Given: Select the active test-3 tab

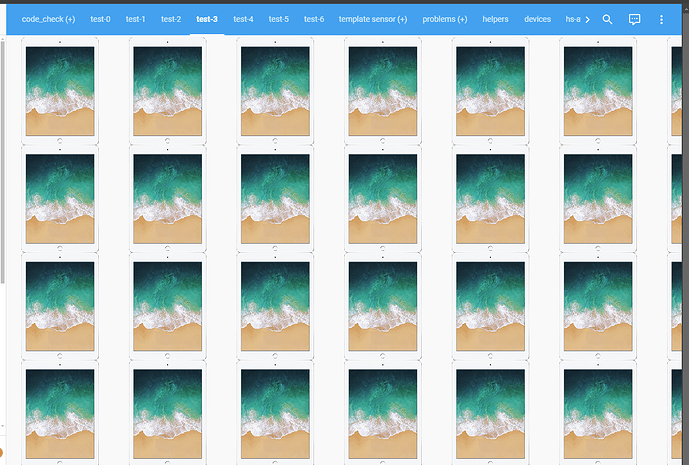Looking at the screenshot, I should coord(207,19).
